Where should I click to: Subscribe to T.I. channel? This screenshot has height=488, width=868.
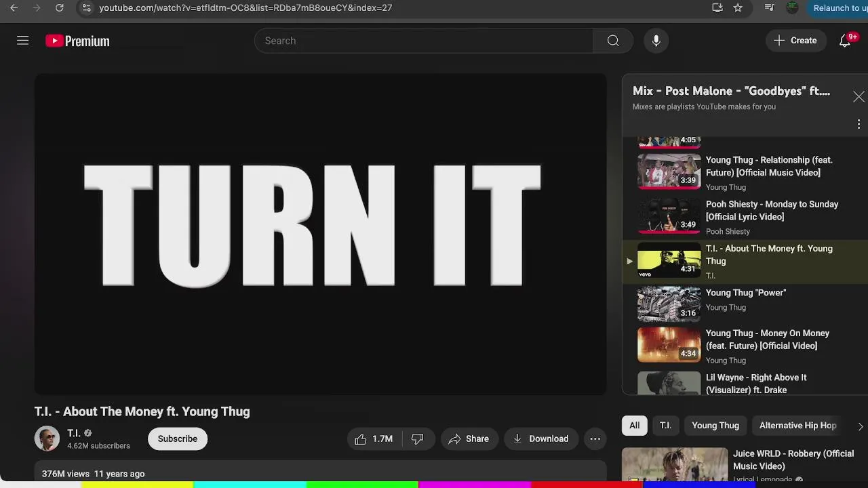click(x=178, y=439)
